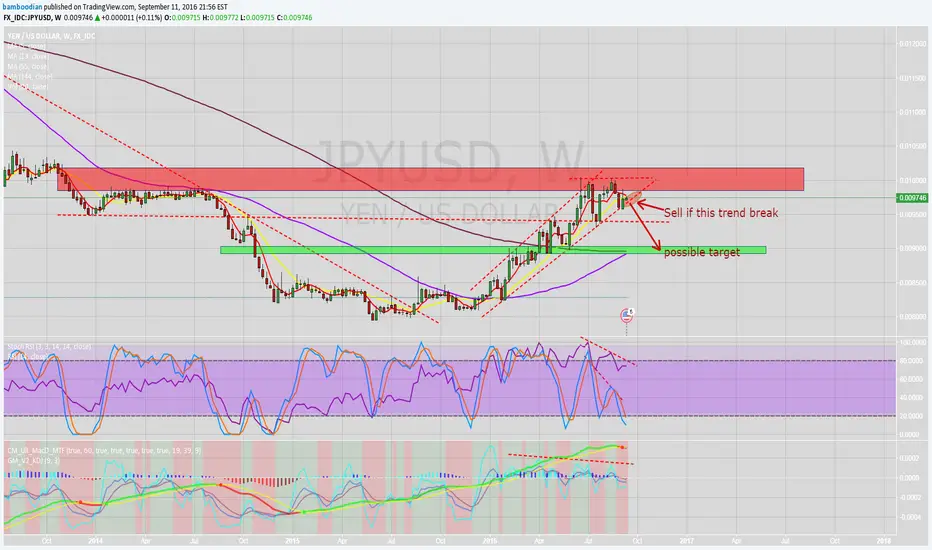Click the 'Sell if this trend break' annotation

(x=720, y=213)
